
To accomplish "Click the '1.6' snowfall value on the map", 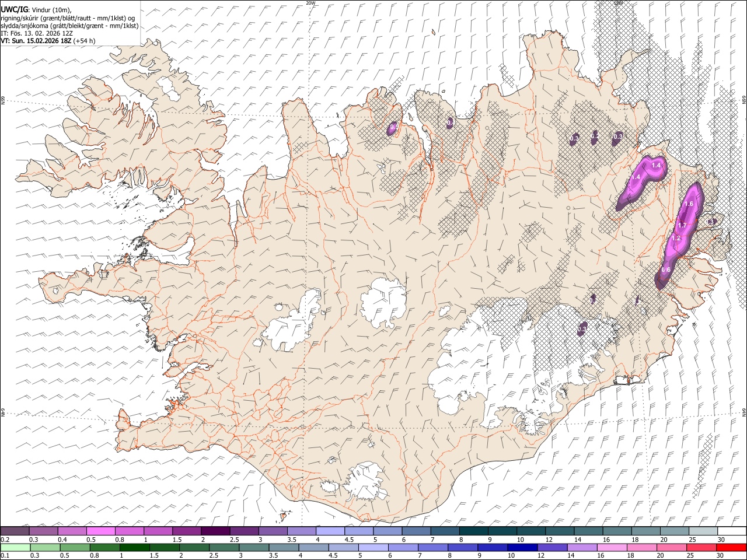I will [688, 204].
